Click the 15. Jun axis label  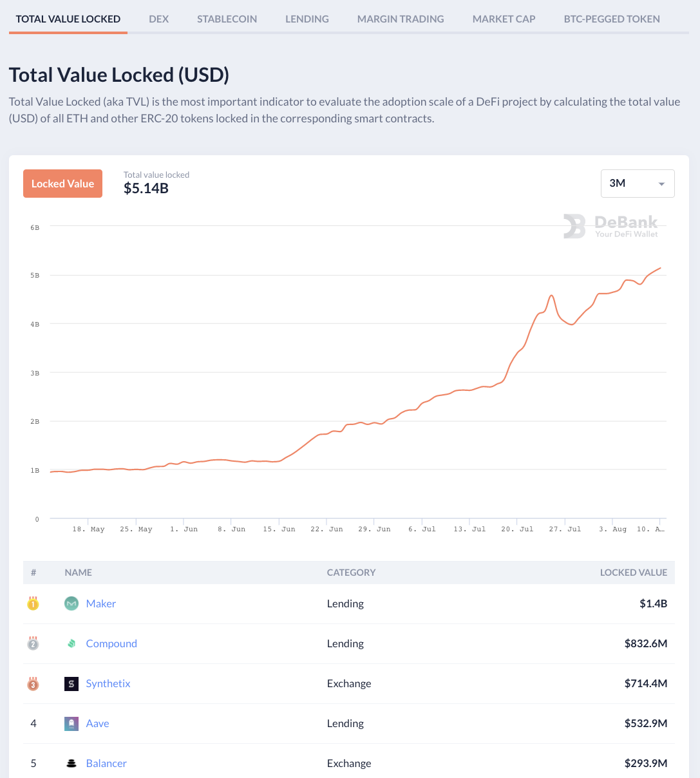pos(279,529)
